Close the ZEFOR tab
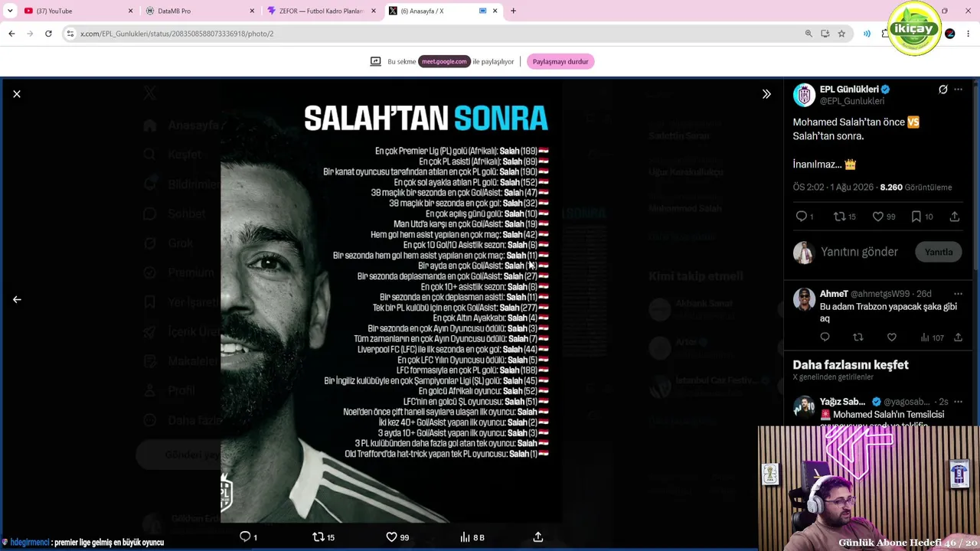This screenshot has height=551, width=980. click(374, 11)
